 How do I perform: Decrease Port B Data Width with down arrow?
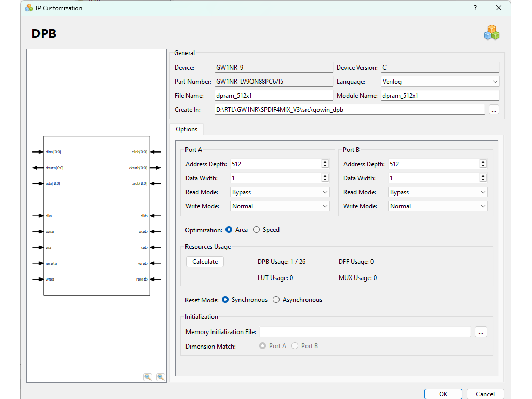(x=483, y=180)
